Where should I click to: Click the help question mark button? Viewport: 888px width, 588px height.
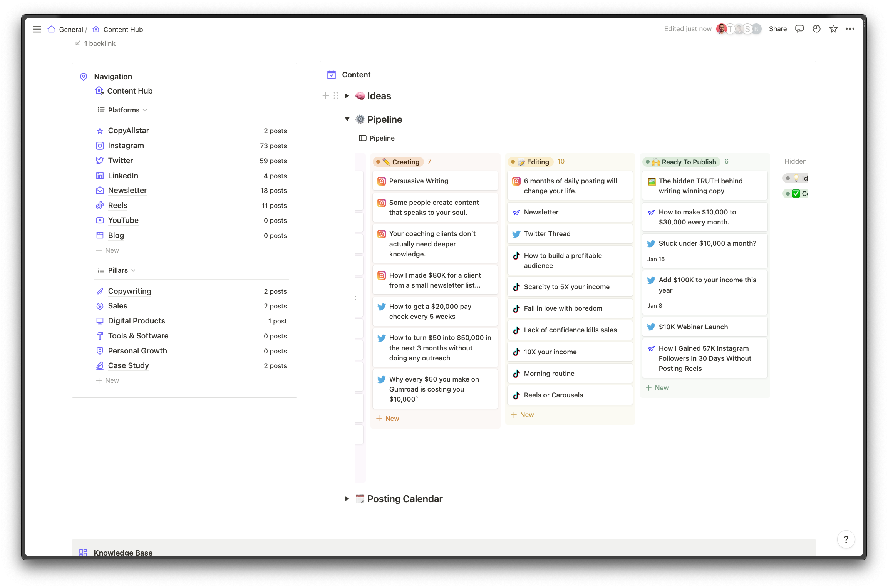846,539
